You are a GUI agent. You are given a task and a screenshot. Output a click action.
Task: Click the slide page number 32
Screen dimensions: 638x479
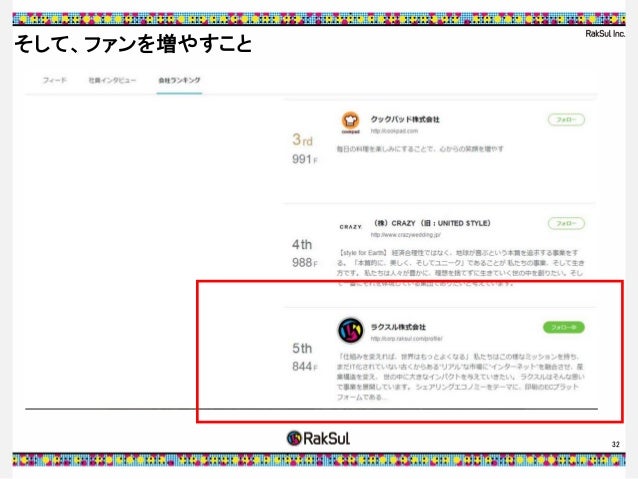coord(616,444)
